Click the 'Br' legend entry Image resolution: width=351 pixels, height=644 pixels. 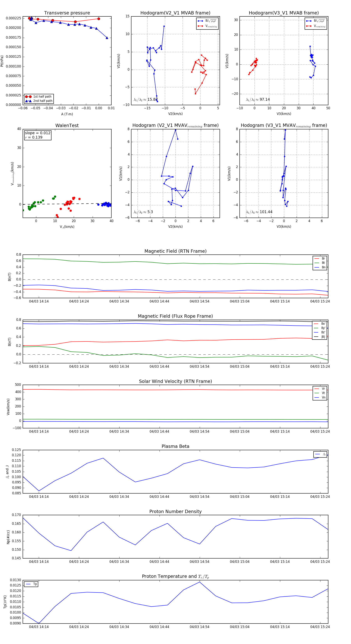pos(320,259)
